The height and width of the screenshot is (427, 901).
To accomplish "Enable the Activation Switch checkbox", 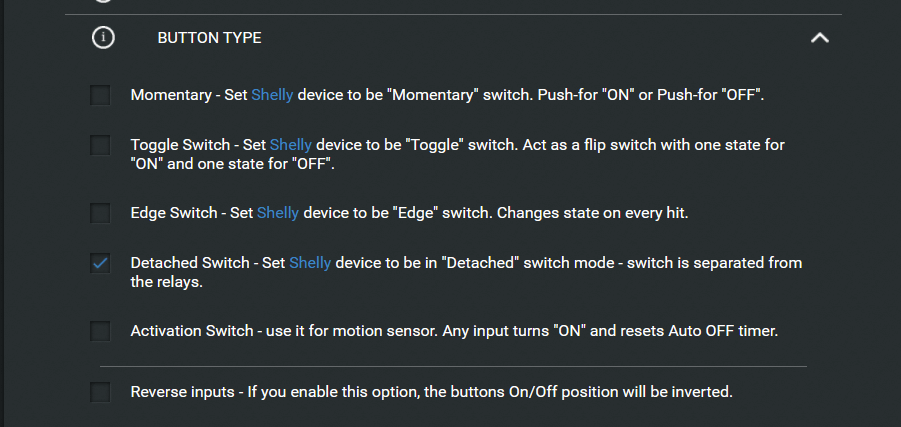I will point(100,331).
